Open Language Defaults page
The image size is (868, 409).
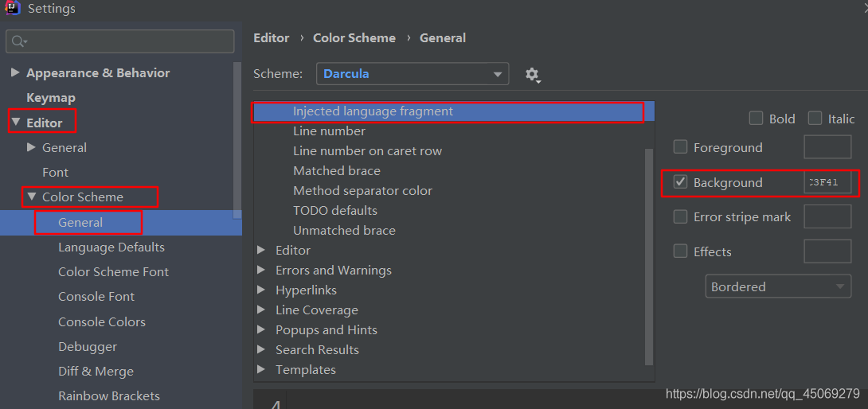pyautogui.click(x=111, y=247)
